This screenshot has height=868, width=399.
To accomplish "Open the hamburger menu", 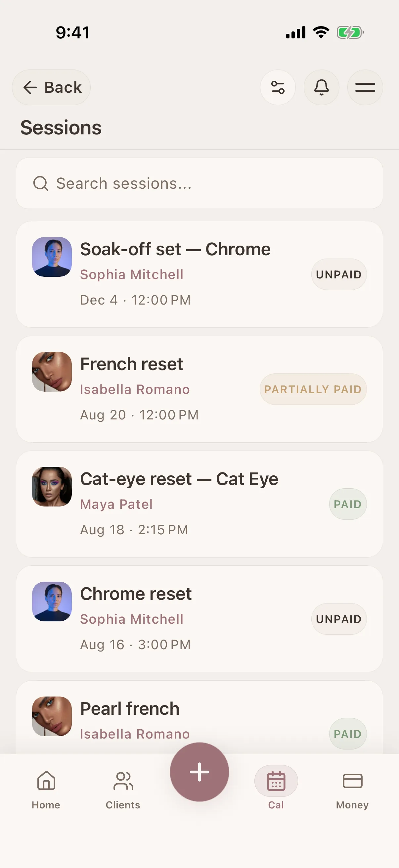I will pyautogui.click(x=365, y=87).
